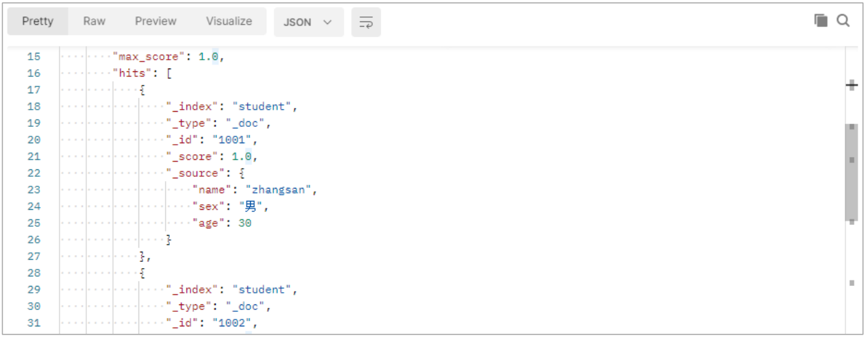The width and height of the screenshot is (868, 338).
Task: Toggle the line wrap icon
Action: pyautogui.click(x=366, y=22)
